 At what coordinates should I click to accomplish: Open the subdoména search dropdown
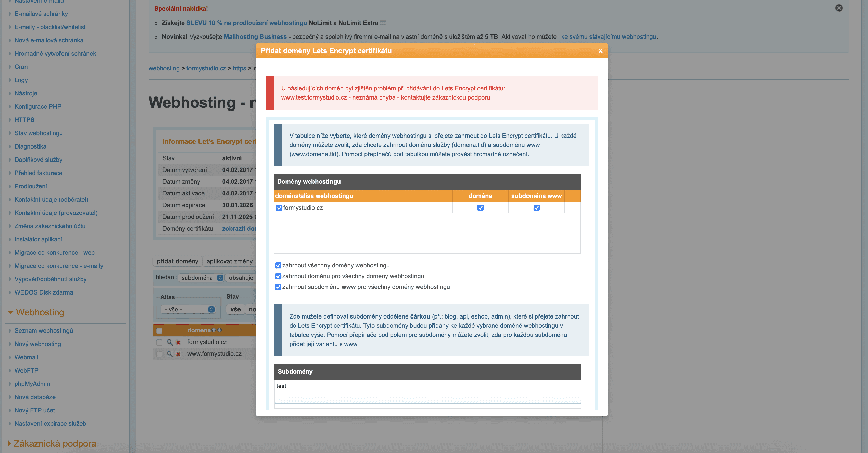click(201, 278)
